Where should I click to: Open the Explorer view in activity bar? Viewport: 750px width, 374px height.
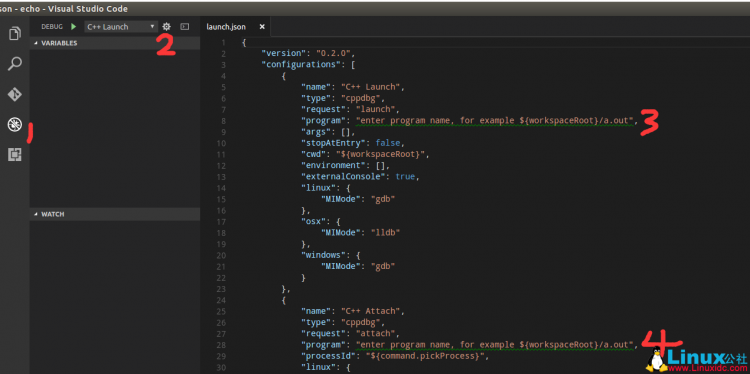15,33
